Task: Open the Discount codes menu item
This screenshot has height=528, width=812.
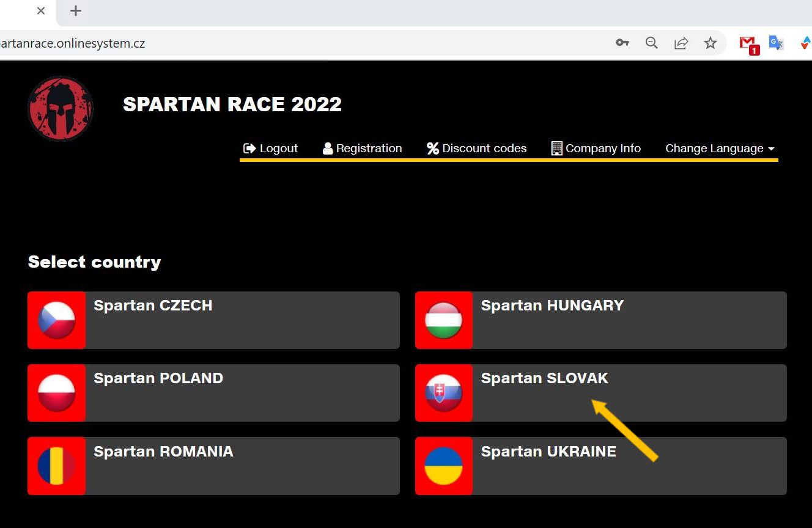Action: [x=476, y=148]
